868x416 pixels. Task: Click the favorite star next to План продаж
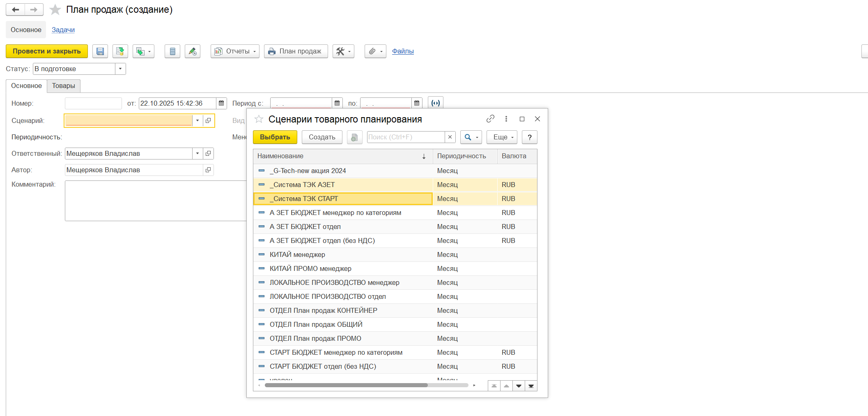pos(55,10)
